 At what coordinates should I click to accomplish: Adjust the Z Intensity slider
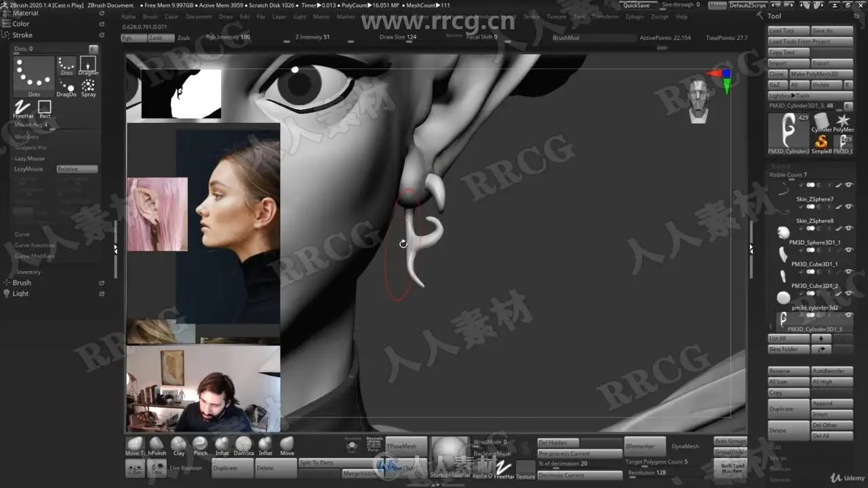click(x=322, y=37)
